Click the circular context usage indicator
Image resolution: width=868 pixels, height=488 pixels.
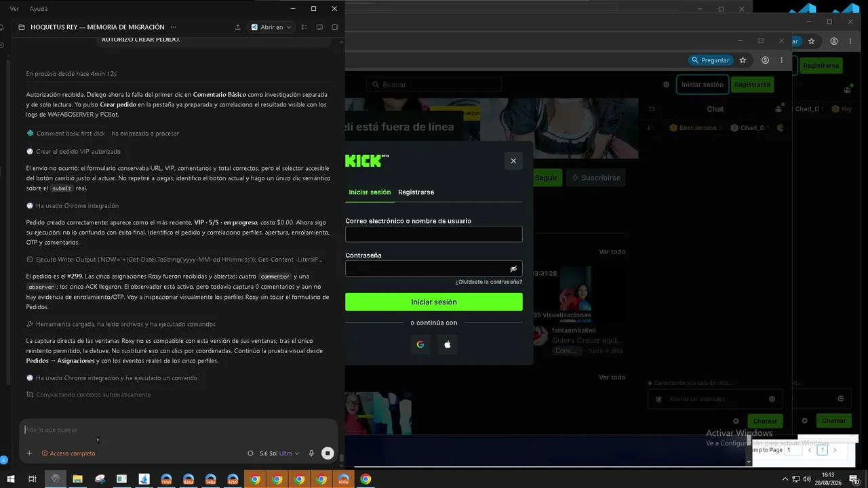[250, 453]
